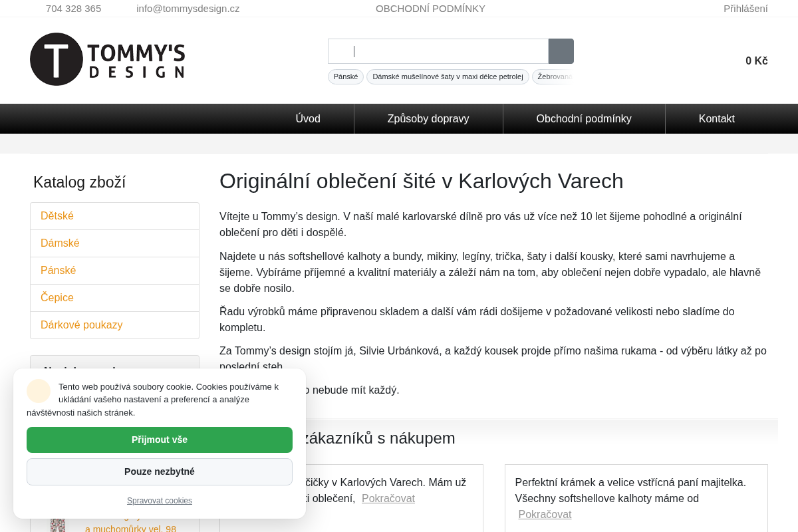Open the product thumbnail in the sidebar
Screen dimensions: 798x532
pyautogui.click(x=58, y=525)
